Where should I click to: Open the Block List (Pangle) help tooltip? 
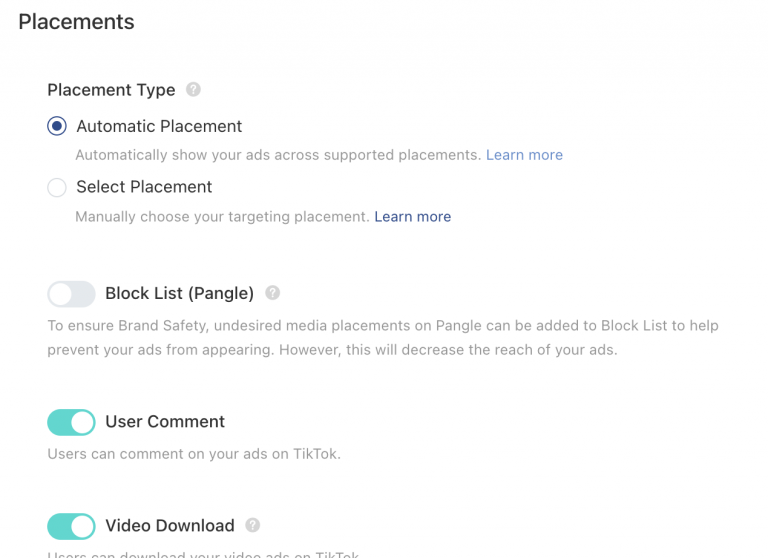273,294
